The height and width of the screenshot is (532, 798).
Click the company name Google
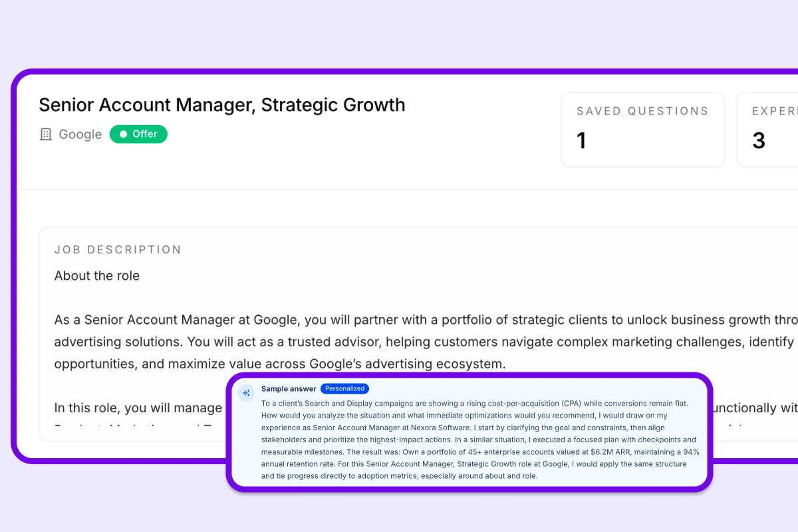coord(80,134)
